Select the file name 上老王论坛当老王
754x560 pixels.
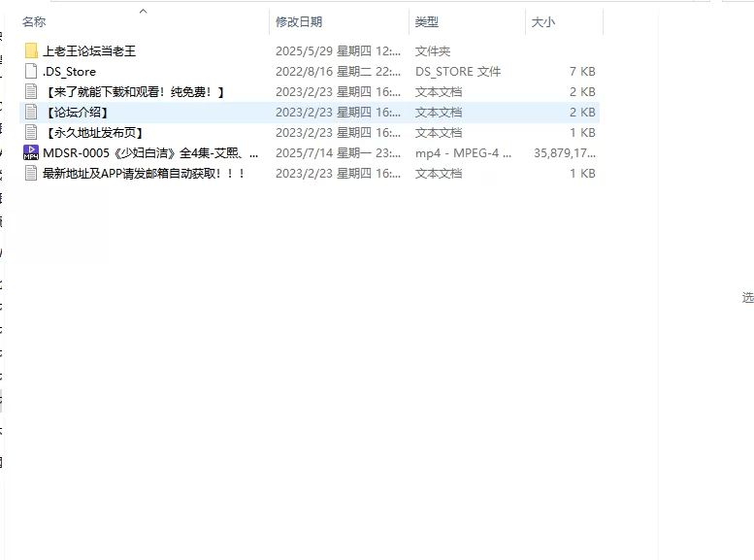tap(89, 51)
